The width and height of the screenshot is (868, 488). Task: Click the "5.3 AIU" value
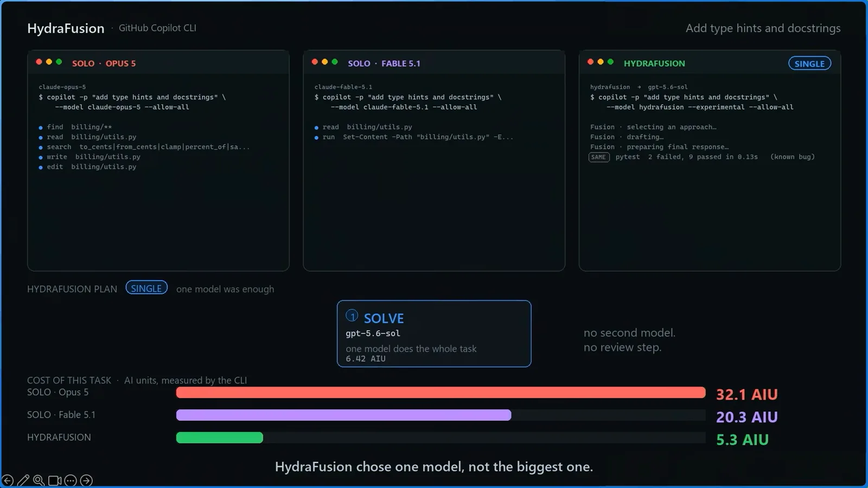click(742, 440)
